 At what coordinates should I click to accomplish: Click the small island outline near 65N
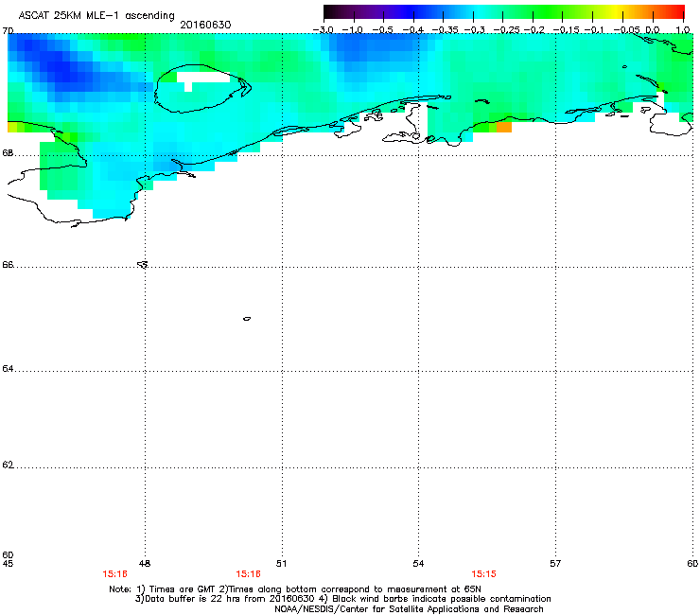tap(247, 319)
